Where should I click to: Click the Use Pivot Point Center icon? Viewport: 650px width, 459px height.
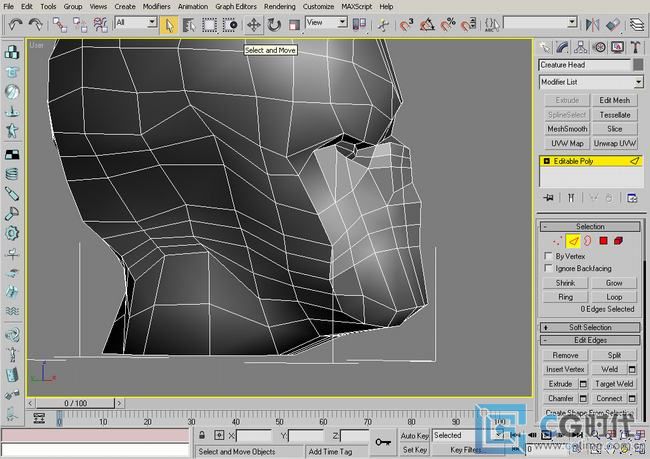(x=359, y=24)
